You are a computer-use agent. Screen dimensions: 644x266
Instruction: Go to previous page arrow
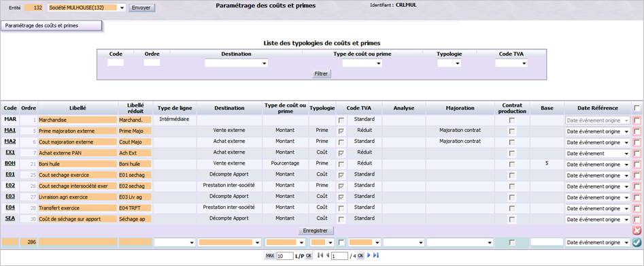(x=327, y=256)
